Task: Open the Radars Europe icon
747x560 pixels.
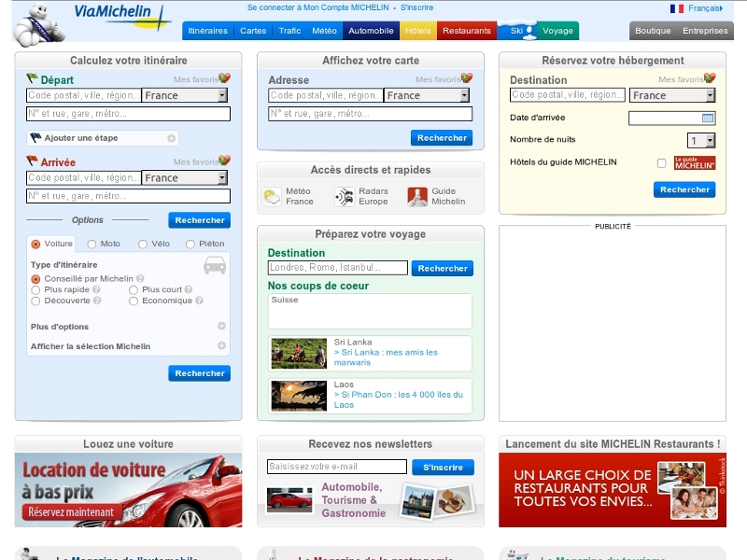Action: coord(344,196)
